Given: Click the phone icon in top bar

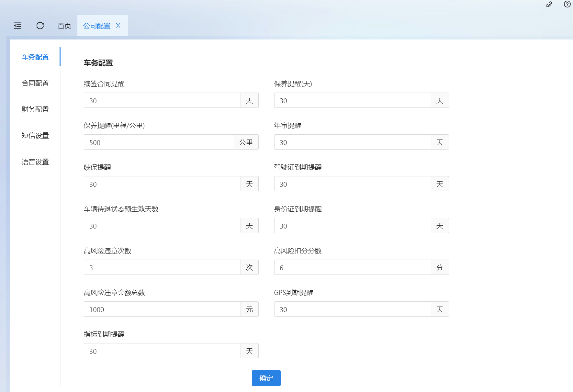Looking at the screenshot, I should click(x=549, y=4).
